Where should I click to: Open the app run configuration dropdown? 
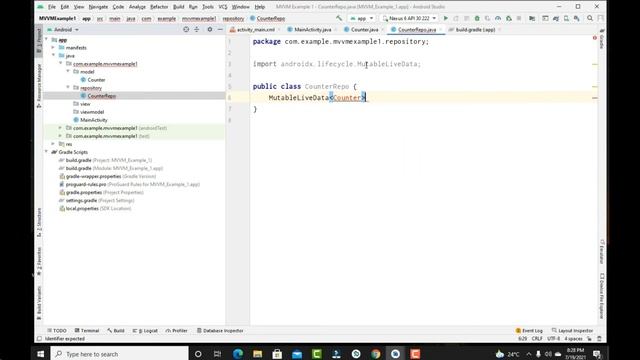click(x=362, y=18)
